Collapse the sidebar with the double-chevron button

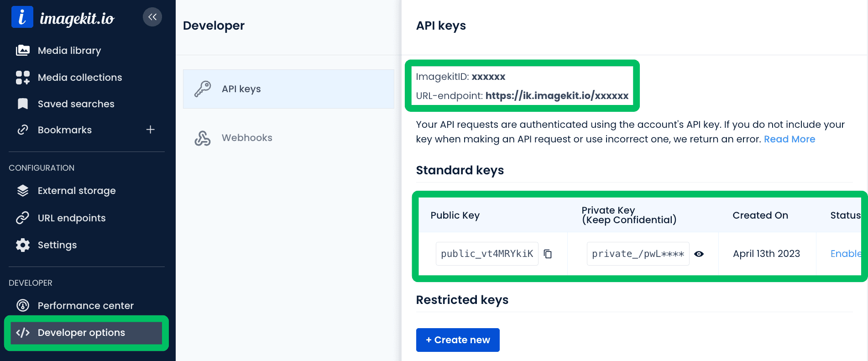[x=152, y=17]
